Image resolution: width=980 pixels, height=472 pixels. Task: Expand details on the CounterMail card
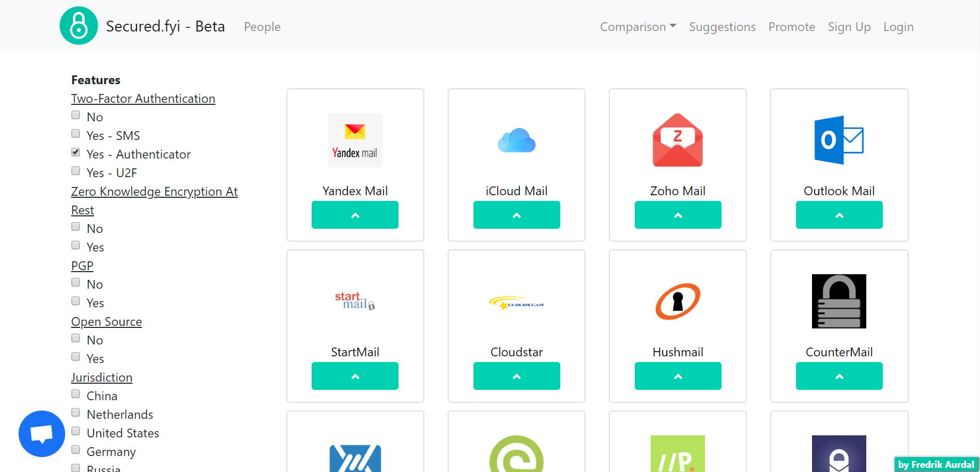pyautogui.click(x=839, y=376)
